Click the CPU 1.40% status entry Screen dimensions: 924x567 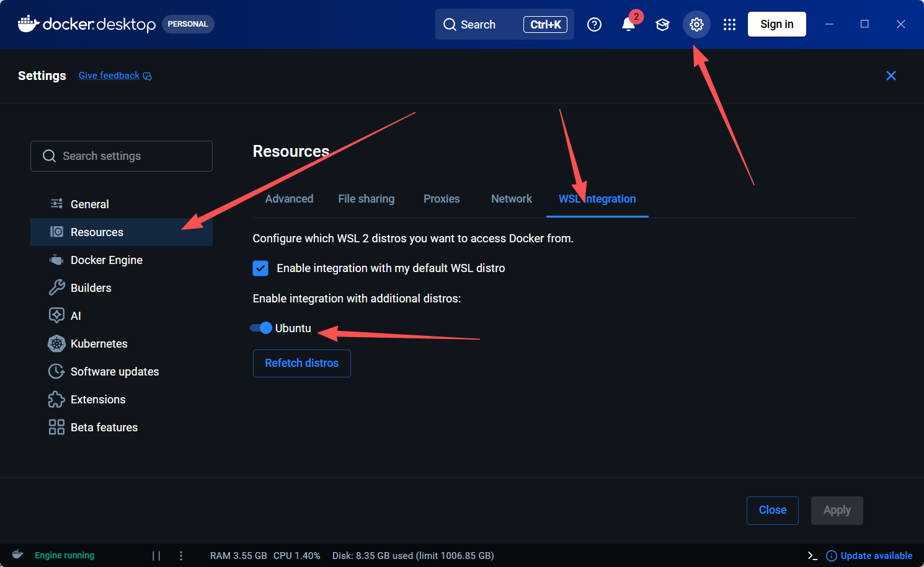[x=297, y=556]
